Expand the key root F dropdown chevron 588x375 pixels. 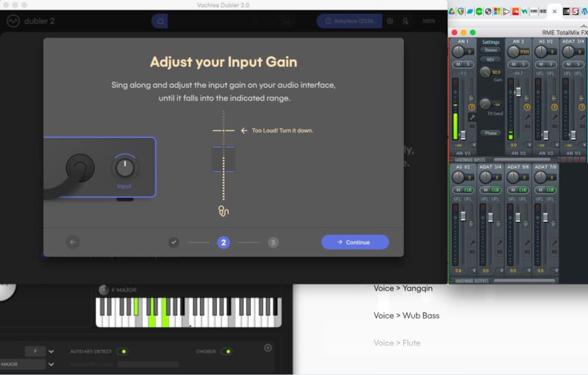[52, 352]
